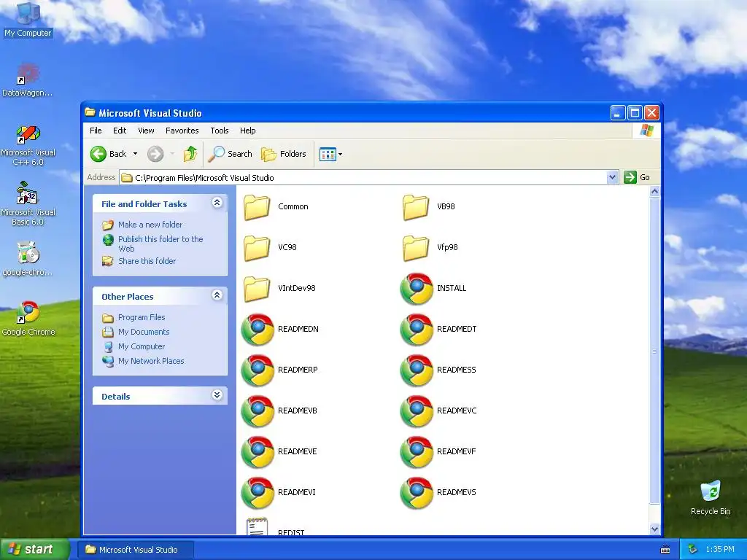
Task: Select google-chro... installer desktop icon
Action: point(28,259)
